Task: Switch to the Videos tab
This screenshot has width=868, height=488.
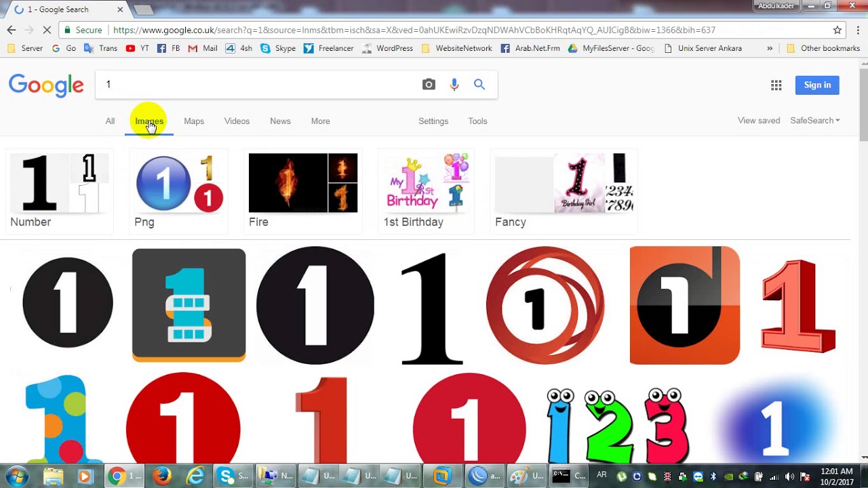Action: coord(237,121)
